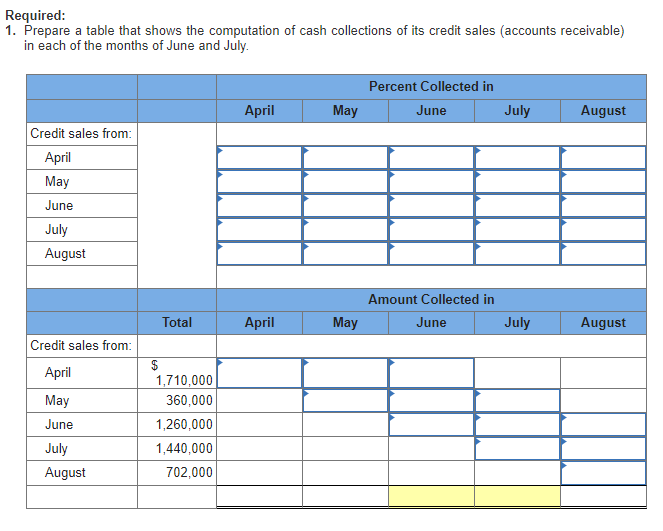This screenshot has height=531, width=663.
Task: Select percent cell for May sales collected in April
Action: coord(260,182)
